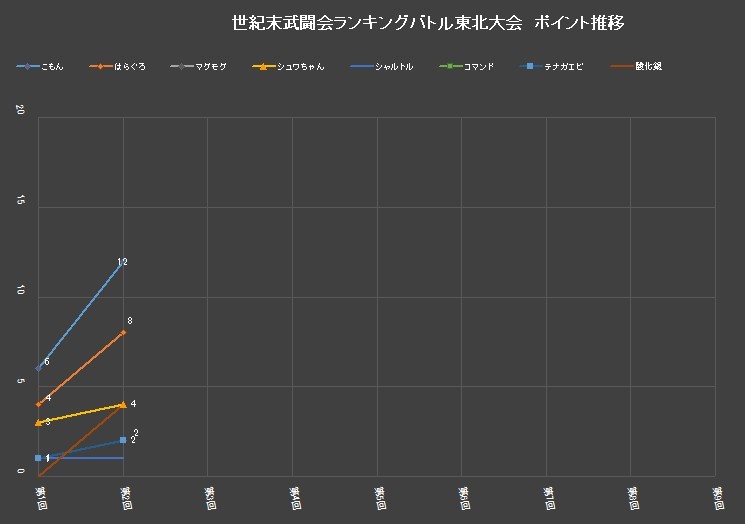Click the yellow triangle marker labeled 3

click(x=38, y=422)
